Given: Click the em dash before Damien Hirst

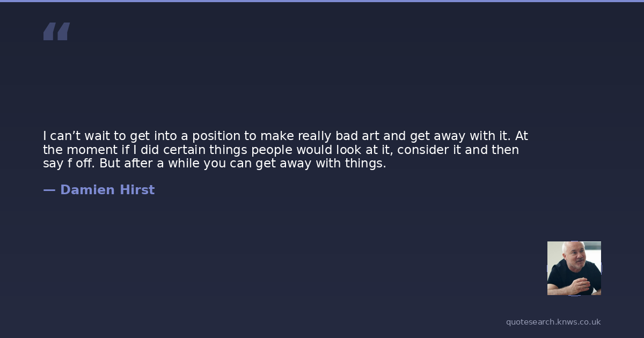Looking at the screenshot, I should click(x=49, y=190).
